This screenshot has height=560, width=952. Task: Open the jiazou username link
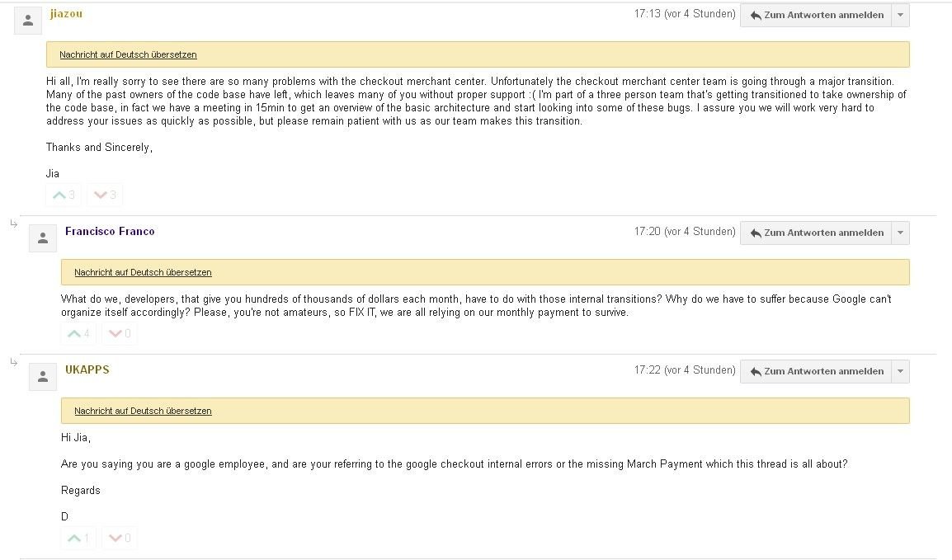click(66, 14)
